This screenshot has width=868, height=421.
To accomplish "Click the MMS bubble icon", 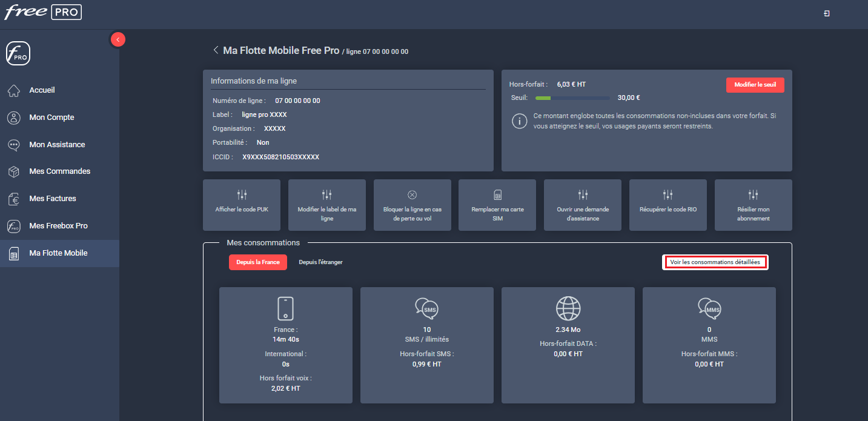I will click(x=709, y=308).
